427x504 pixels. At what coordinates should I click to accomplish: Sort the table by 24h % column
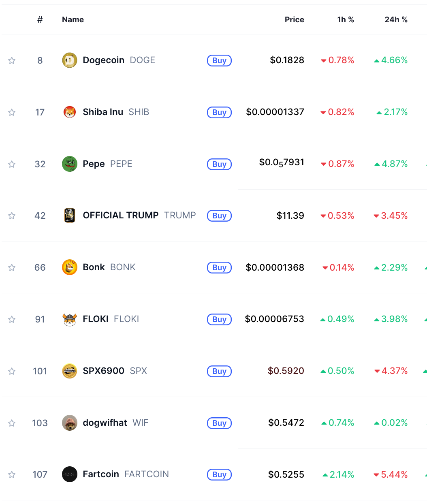(x=396, y=19)
